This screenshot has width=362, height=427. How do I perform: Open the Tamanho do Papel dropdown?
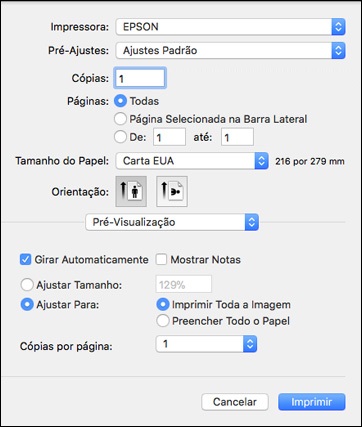192,161
